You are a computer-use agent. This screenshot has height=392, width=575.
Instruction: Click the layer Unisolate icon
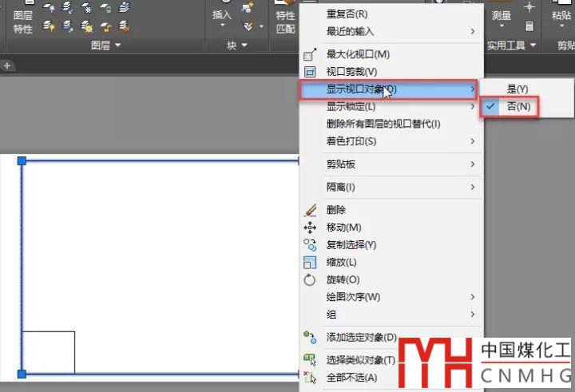point(67,26)
